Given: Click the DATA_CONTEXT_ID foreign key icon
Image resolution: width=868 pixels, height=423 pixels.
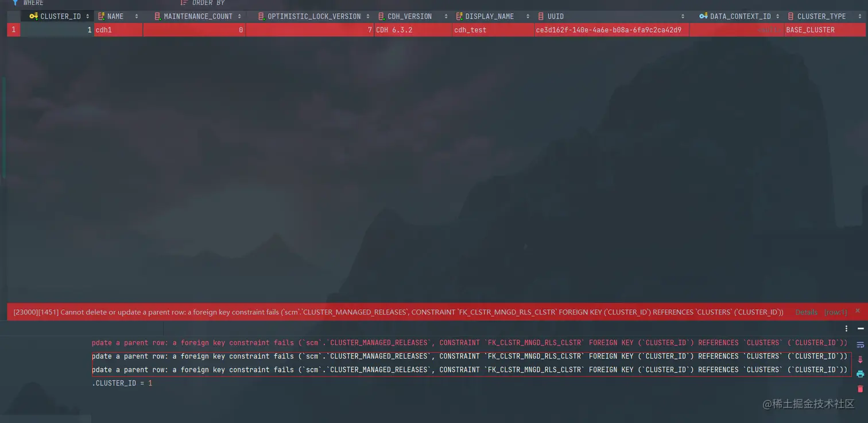Looking at the screenshot, I should 703,16.
